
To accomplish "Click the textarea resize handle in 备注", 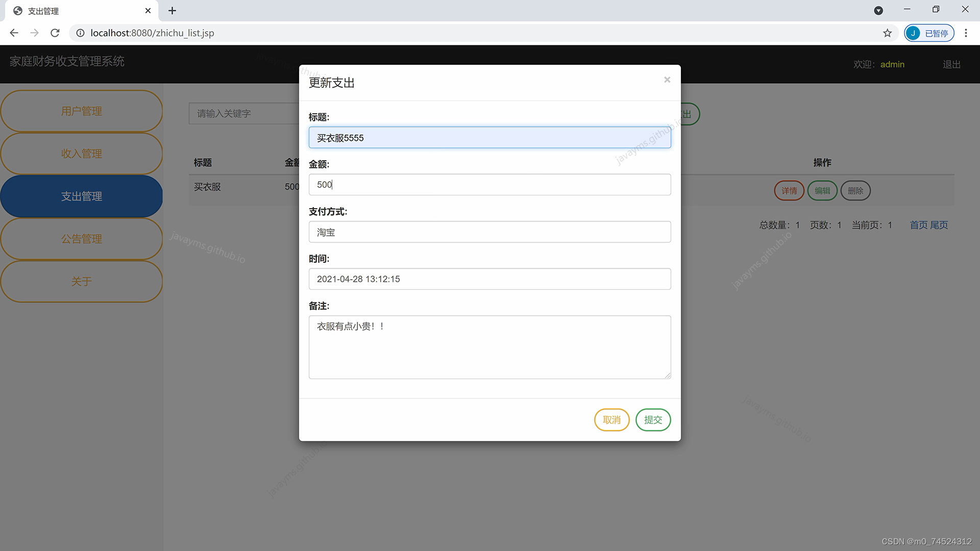I will point(667,375).
